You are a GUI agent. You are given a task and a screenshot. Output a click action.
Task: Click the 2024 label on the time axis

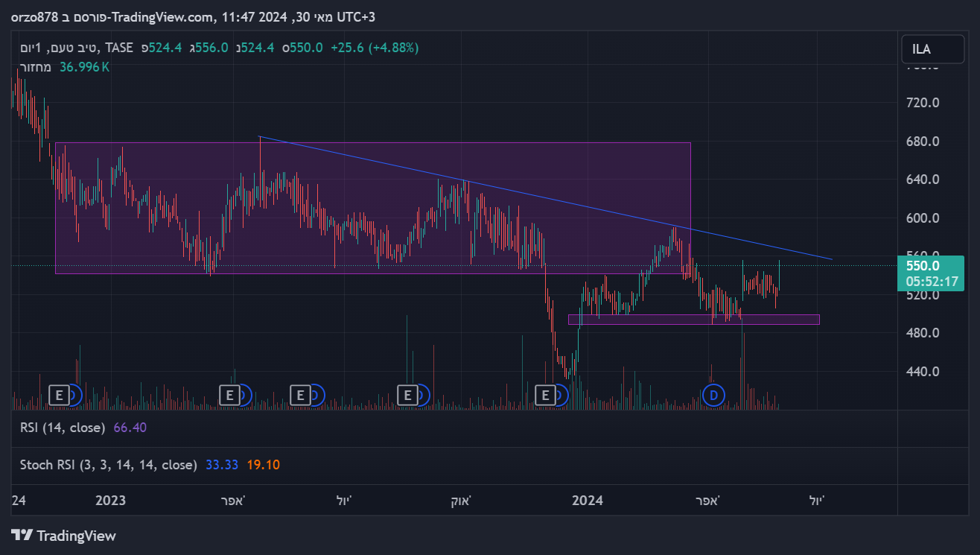tap(588, 501)
